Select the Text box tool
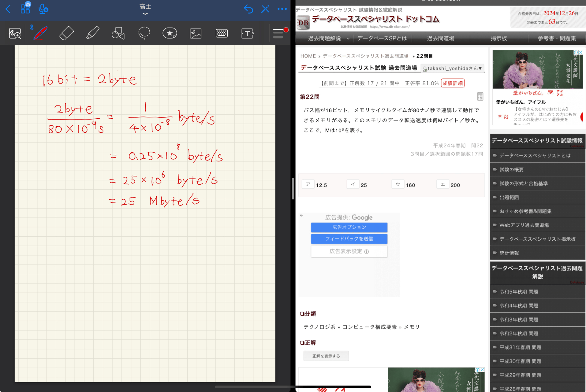Image resolution: width=586 pixels, height=392 pixels. pos(247,33)
